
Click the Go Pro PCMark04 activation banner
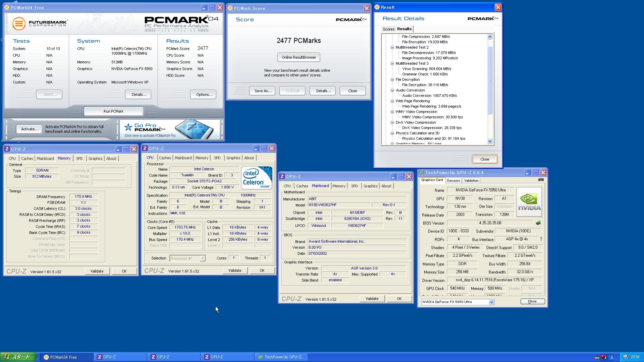click(170, 129)
